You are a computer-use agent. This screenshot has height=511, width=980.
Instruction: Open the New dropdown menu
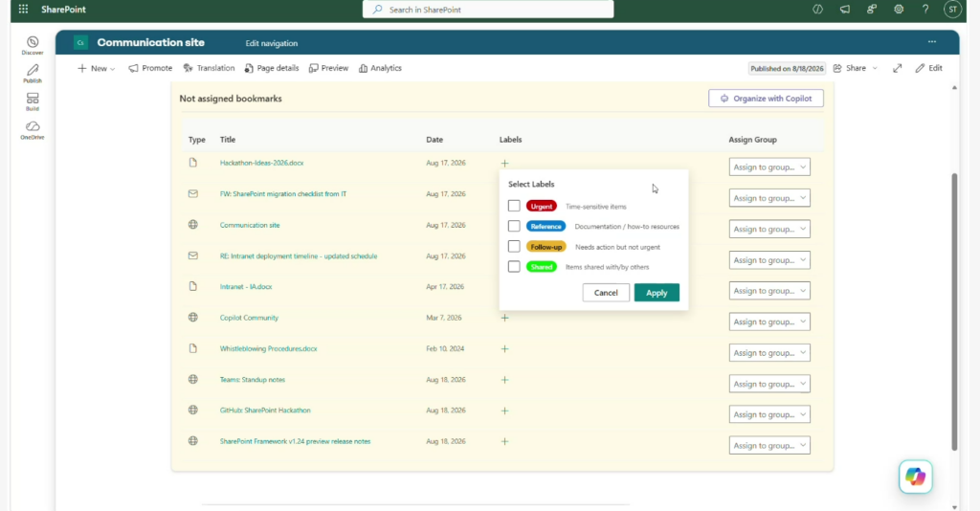pyautogui.click(x=97, y=68)
